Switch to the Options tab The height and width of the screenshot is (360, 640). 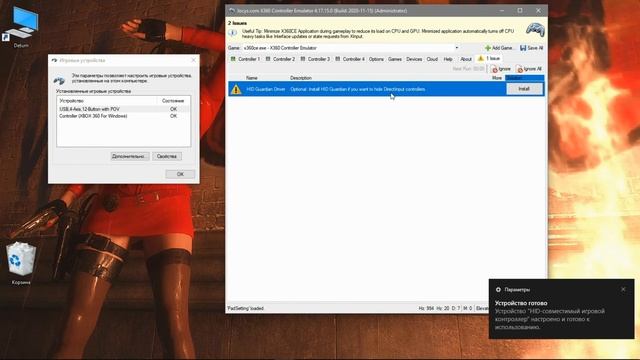coord(376,59)
